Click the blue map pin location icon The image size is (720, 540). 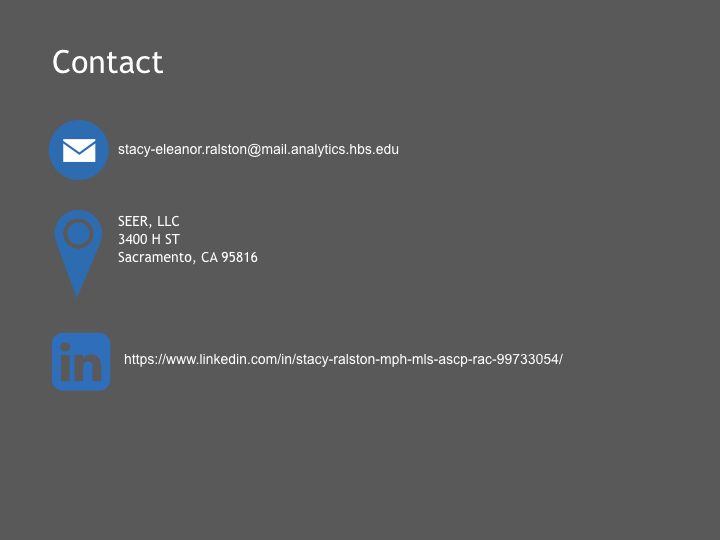click(78, 253)
